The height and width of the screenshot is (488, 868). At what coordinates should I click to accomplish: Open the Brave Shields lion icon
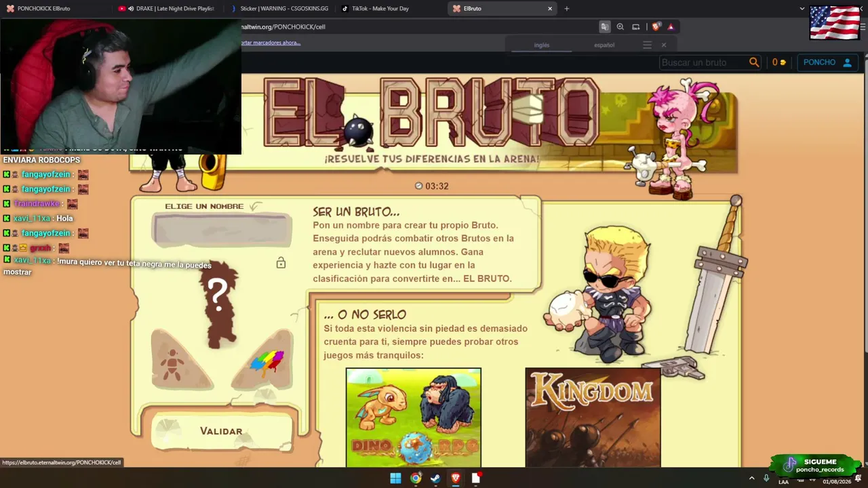pos(655,26)
